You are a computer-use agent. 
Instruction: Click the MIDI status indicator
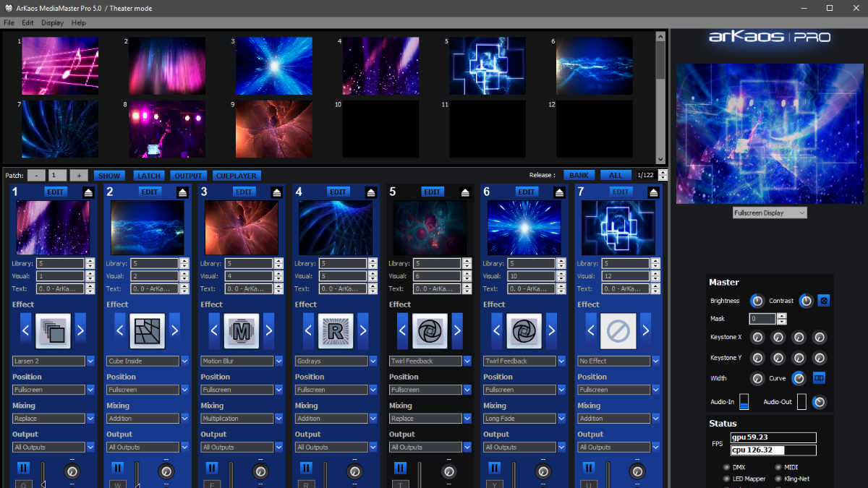tap(778, 468)
